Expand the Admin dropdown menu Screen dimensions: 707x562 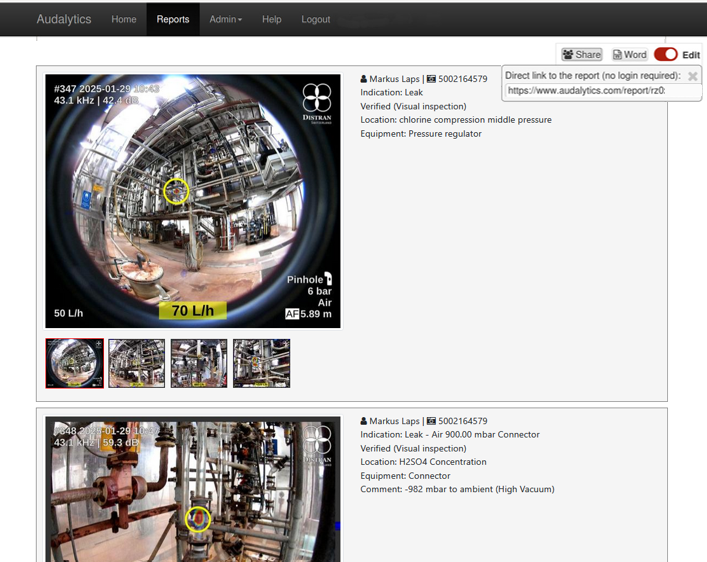pyautogui.click(x=225, y=19)
